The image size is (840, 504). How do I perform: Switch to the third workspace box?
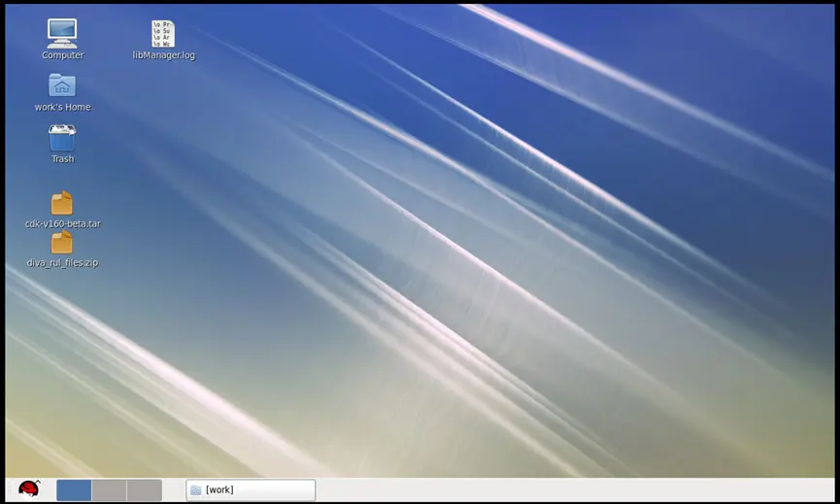pos(145,490)
